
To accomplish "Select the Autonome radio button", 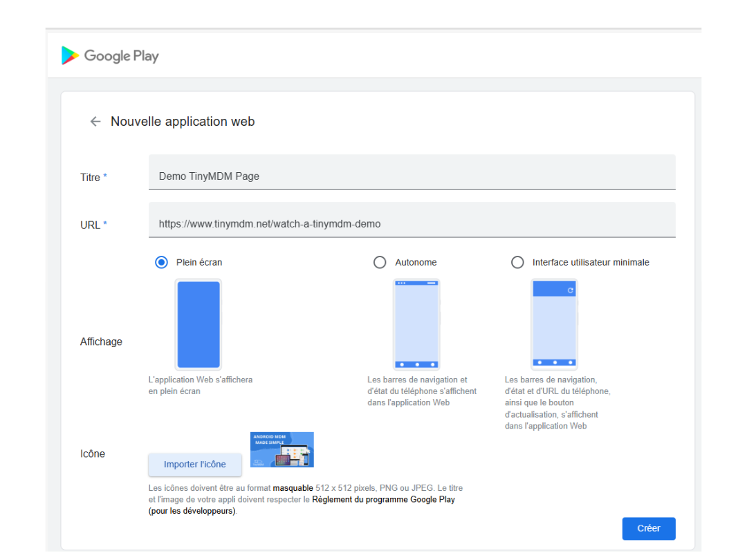I will click(x=380, y=263).
